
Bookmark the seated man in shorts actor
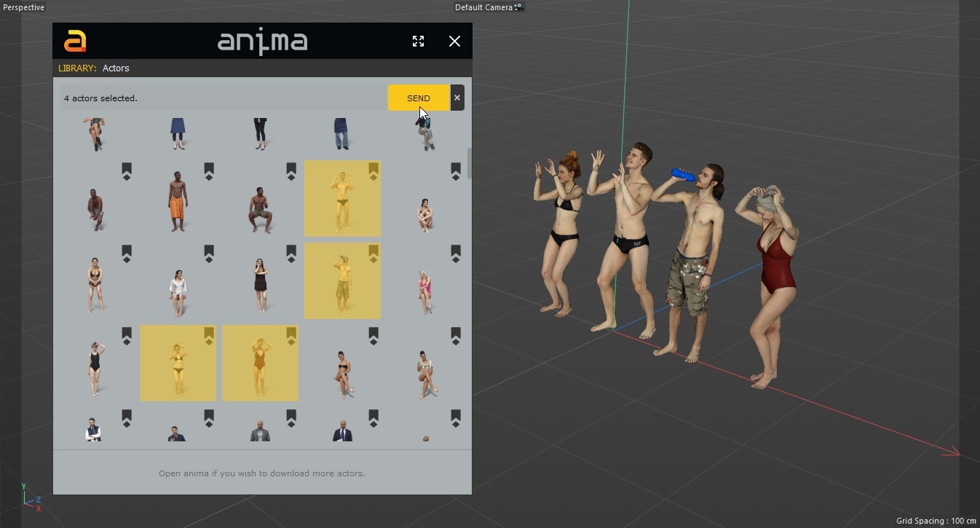point(291,171)
